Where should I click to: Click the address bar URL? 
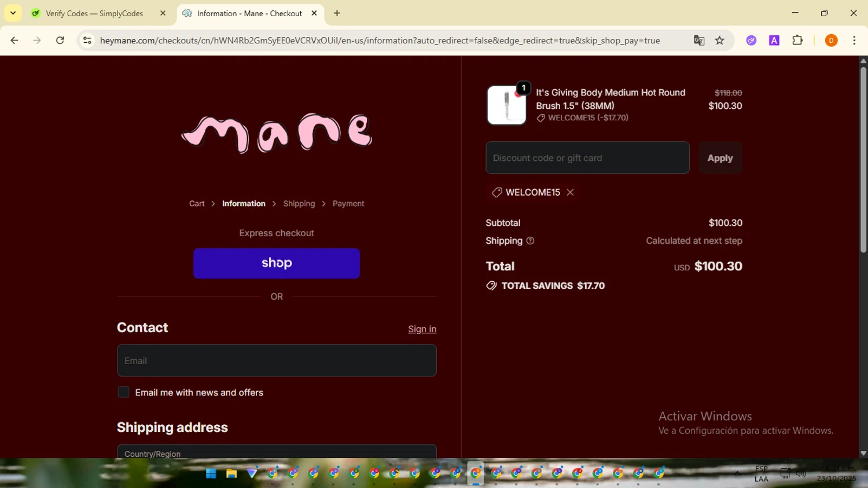point(380,41)
